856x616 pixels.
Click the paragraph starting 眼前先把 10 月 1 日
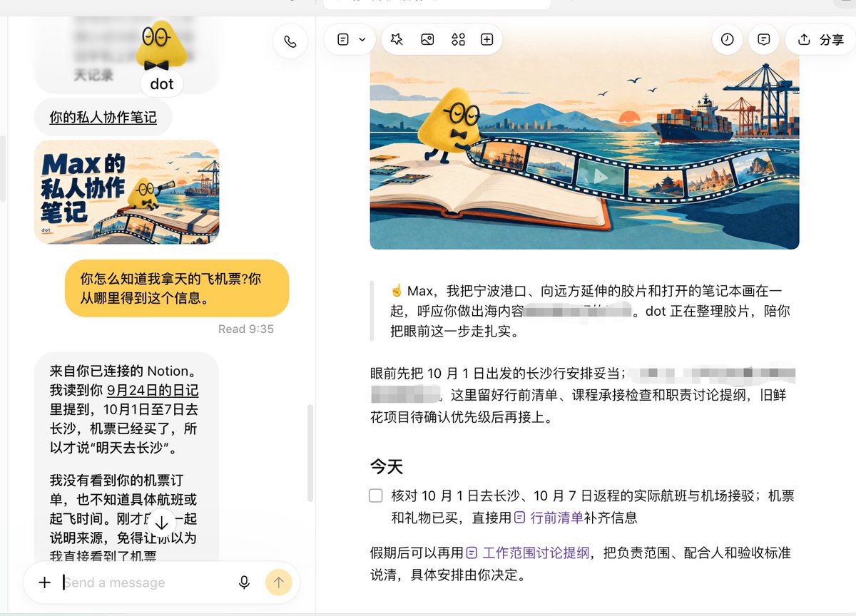[x=583, y=394]
